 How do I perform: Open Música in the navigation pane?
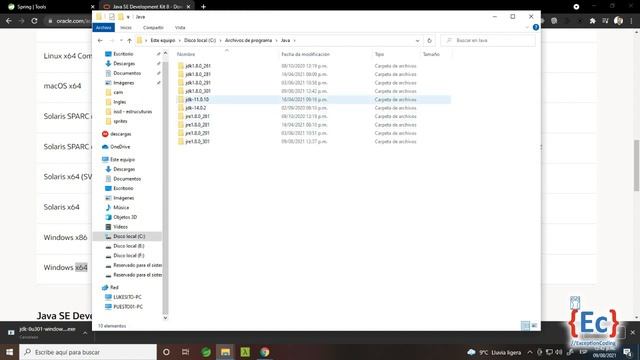(x=121, y=207)
